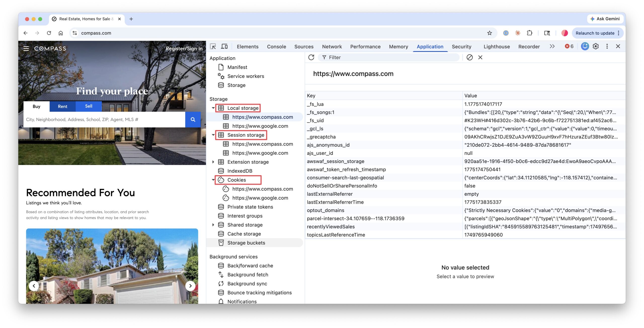Expand the Shared storage tree node
644x328 pixels.
click(x=213, y=225)
